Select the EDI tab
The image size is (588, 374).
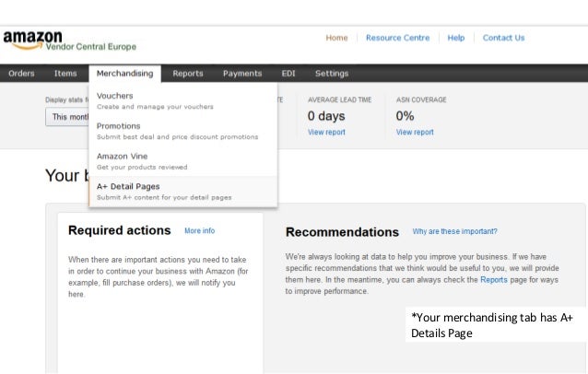tap(288, 74)
